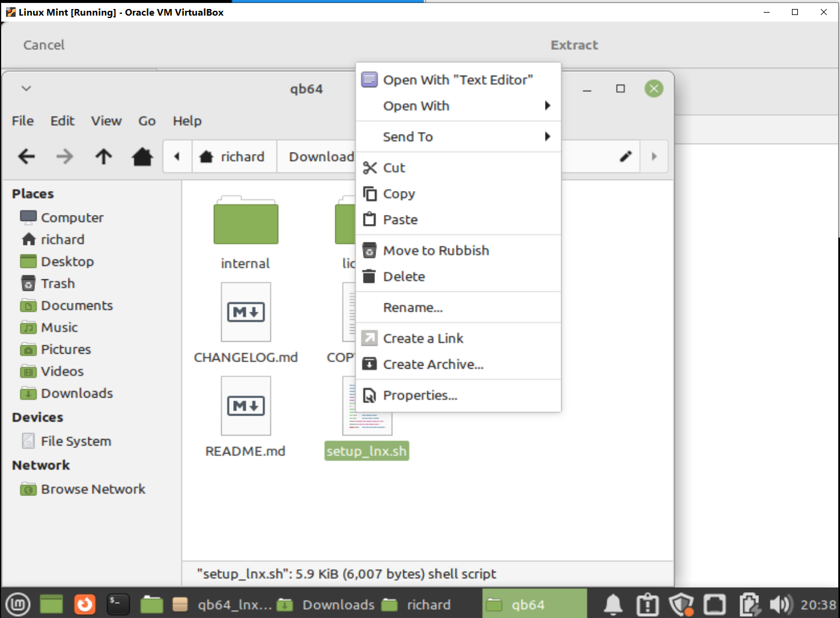This screenshot has height=618, width=840.
Task: Switch to the Downloads taskbar window
Action: tap(327, 604)
